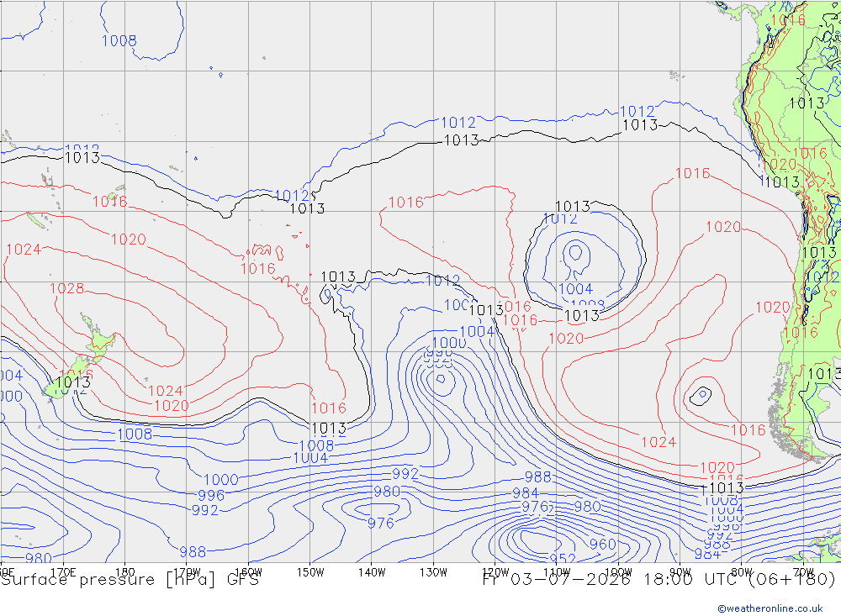The image size is (841, 616).
Task: Open the weatheronline.co.uk copyright link
Action: pos(770,608)
